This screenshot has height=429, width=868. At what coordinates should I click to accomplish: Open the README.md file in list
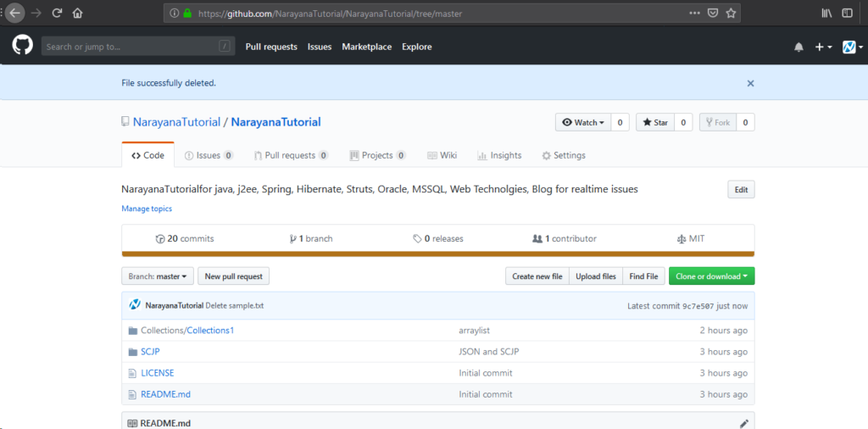(x=165, y=394)
